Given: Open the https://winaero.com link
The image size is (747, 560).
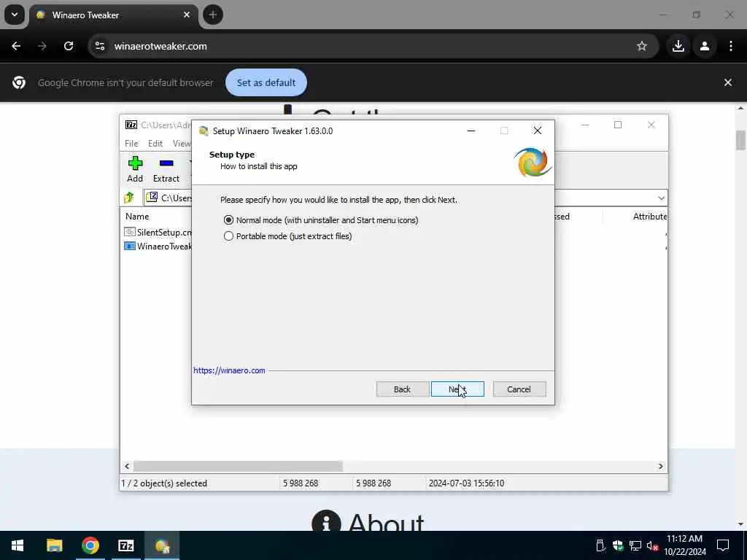Looking at the screenshot, I should tap(229, 370).
